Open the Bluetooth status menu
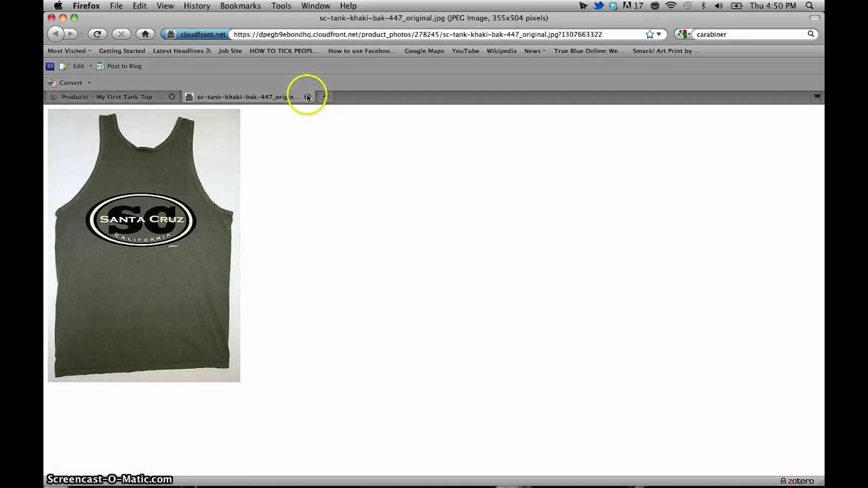The width and height of the screenshot is (868, 488). coord(703,5)
